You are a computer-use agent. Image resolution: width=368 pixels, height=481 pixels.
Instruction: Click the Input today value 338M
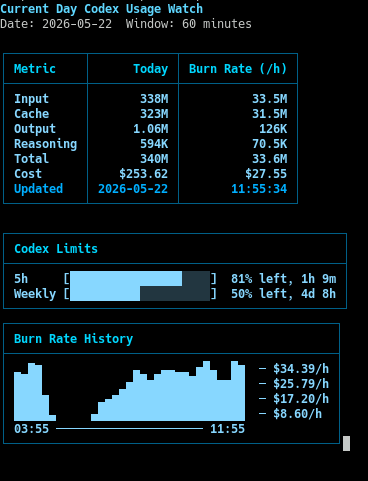click(x=154, y=99)
